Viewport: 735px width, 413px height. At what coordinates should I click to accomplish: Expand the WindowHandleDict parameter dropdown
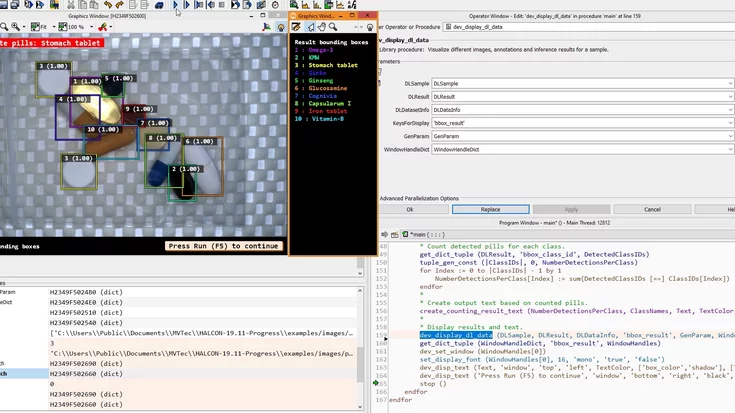(729, 148)
